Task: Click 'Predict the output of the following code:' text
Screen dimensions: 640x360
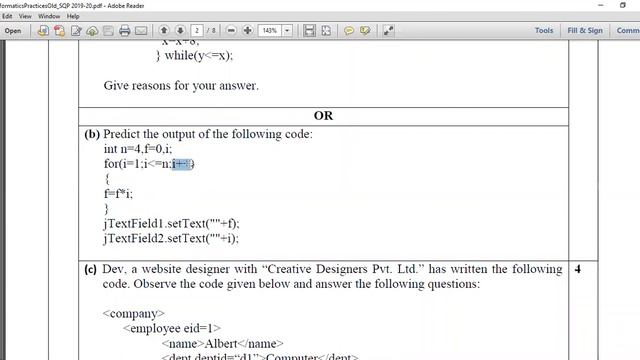Action: pos(208,134)
